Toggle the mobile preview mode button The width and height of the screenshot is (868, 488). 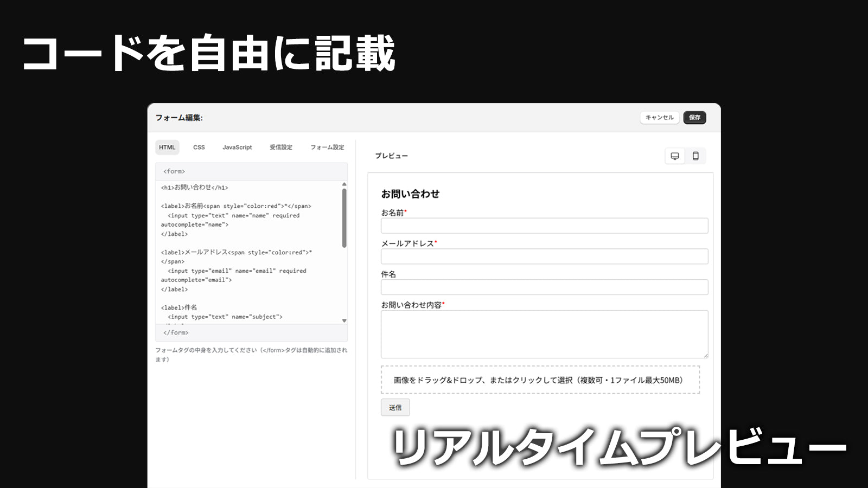pyautogui.click(x=696, y=156)
